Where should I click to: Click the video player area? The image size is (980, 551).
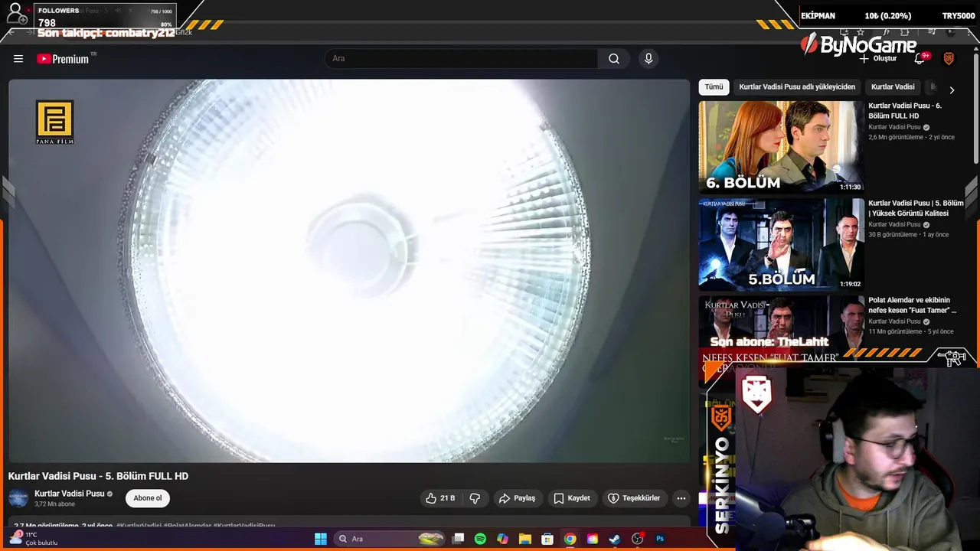point(349,271)
